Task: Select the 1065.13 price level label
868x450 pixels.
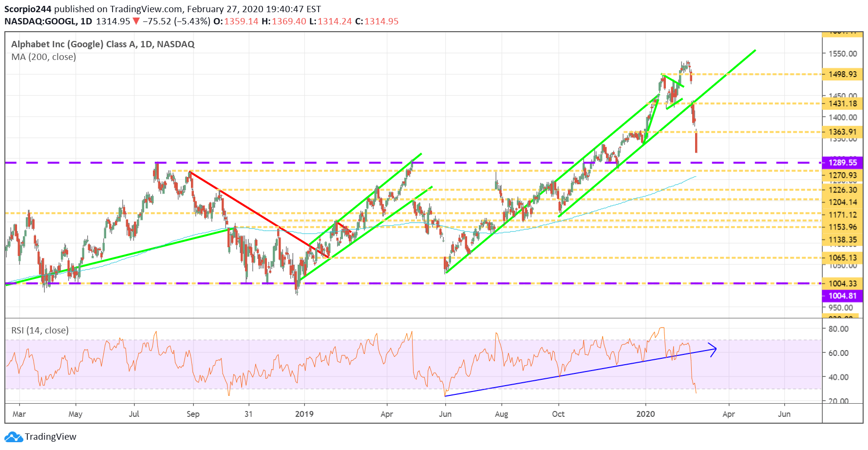Action: point(843,258)
